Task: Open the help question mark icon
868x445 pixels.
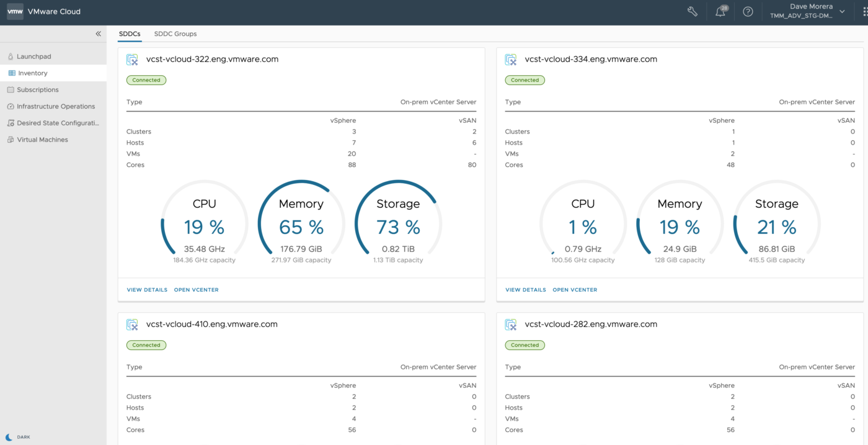Action: (748, 12)
